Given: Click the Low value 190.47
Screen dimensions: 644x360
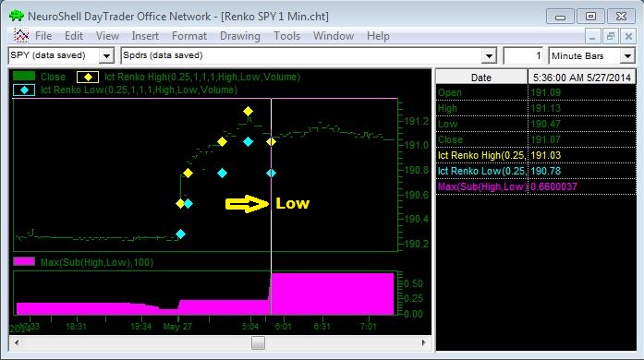Looking at the screenshot, I should 545,124.
